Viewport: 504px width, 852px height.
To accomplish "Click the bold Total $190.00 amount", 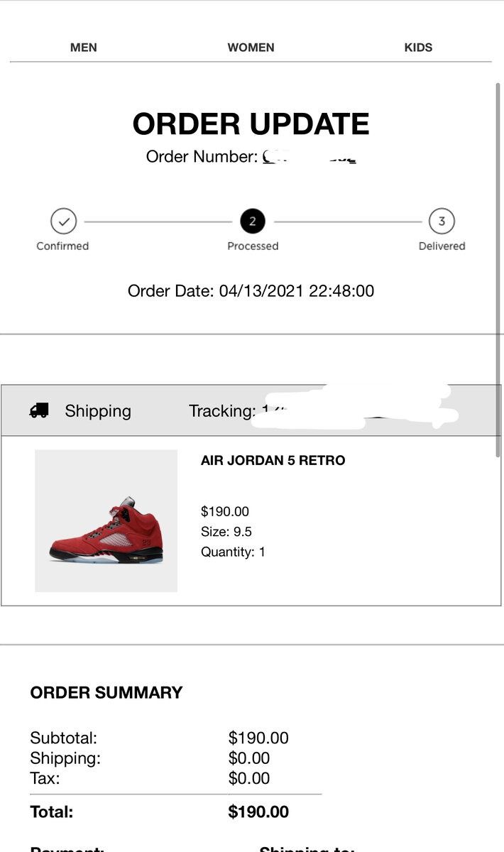I will pyautogui.click(x=258, y=812).
